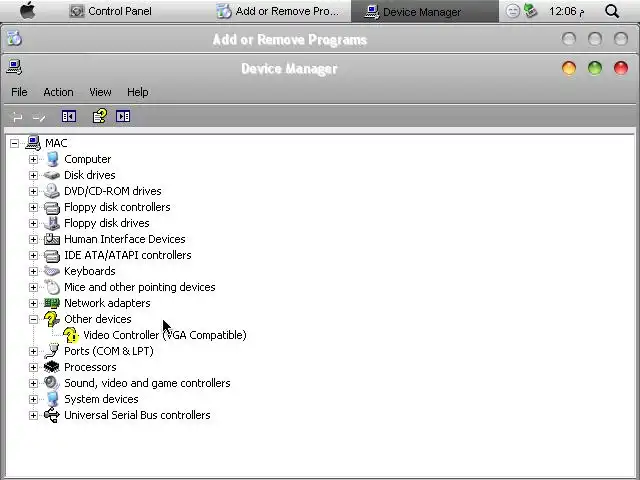
Task: Click the Ports (COM & LPT) icon
Action: click(52, 351)
